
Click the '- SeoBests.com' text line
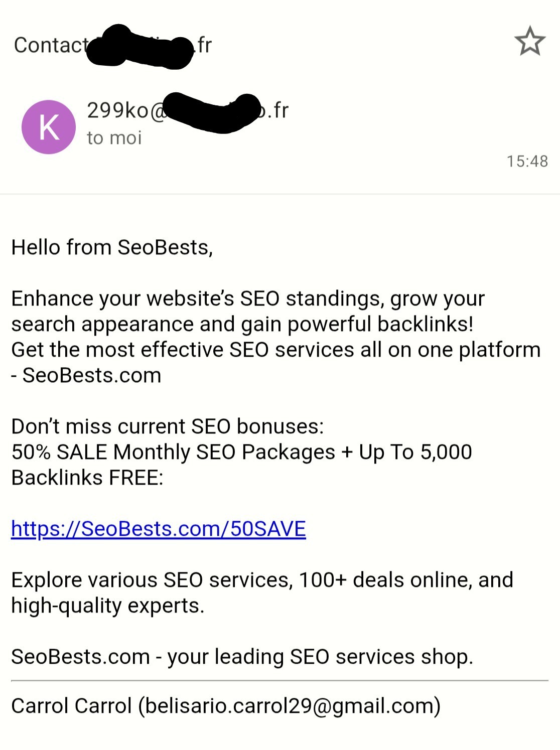click(86, 375)
